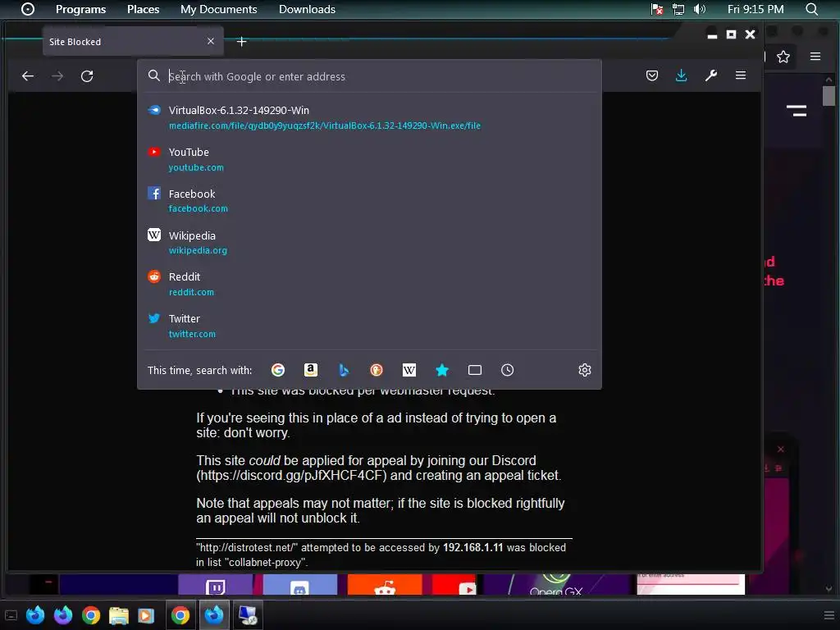This screenshot has height=630, width=840.
Task: Open Reddit tile in background window
Action: (x=385, y=584)
